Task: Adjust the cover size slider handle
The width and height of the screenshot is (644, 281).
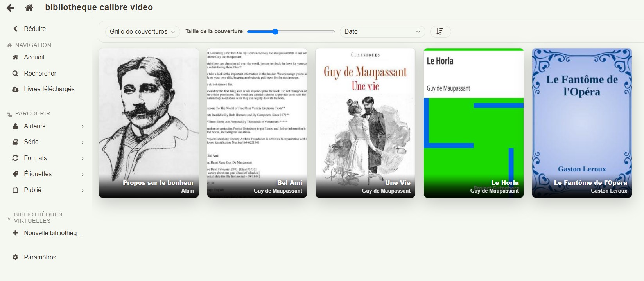Action: [x=275, y=32]
